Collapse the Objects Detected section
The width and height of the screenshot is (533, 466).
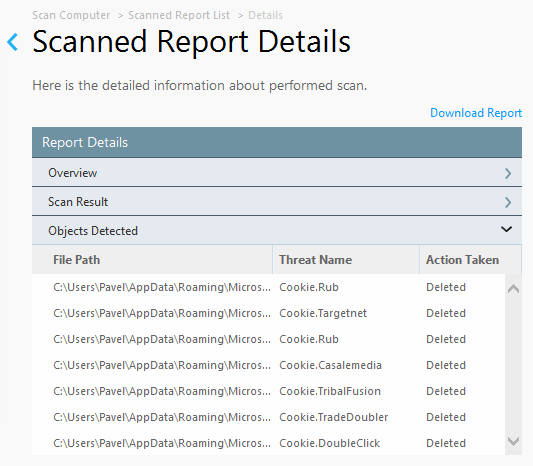point(506,229)
